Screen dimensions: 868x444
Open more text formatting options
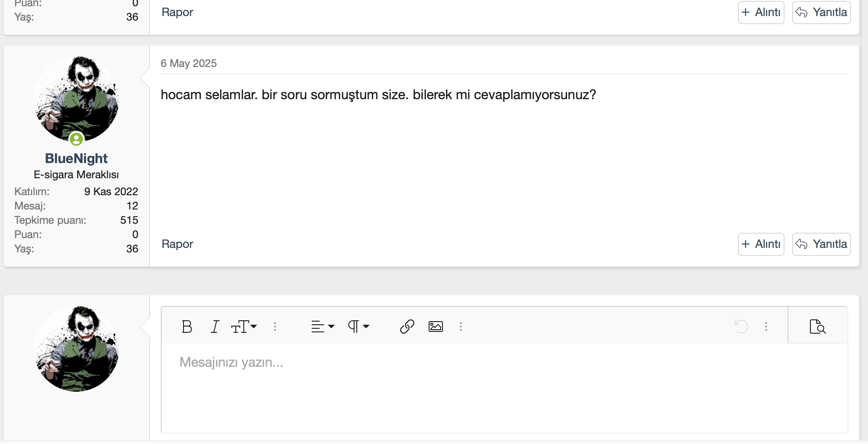(275, 327)
